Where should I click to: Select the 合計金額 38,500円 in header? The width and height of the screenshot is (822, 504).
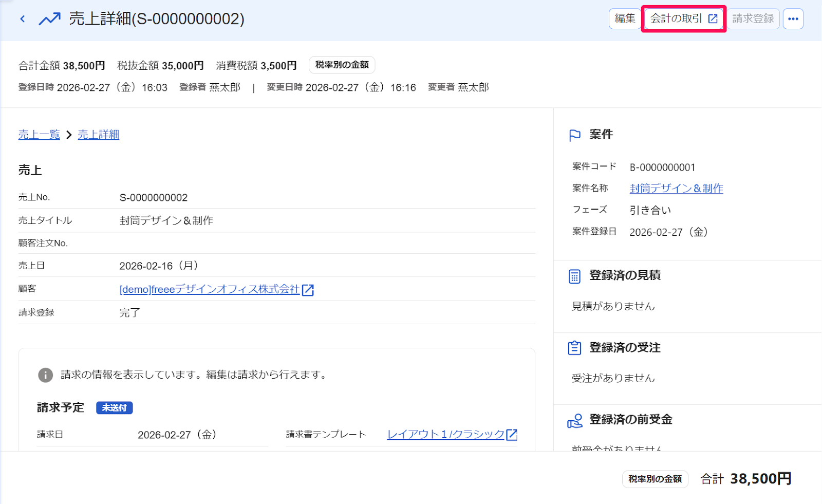[x=62, y=66]
